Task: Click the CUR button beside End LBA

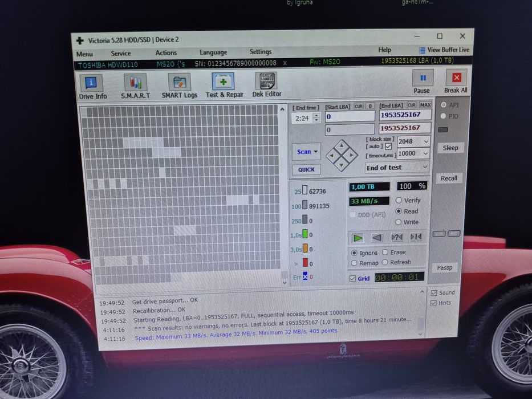Action: 412,105
